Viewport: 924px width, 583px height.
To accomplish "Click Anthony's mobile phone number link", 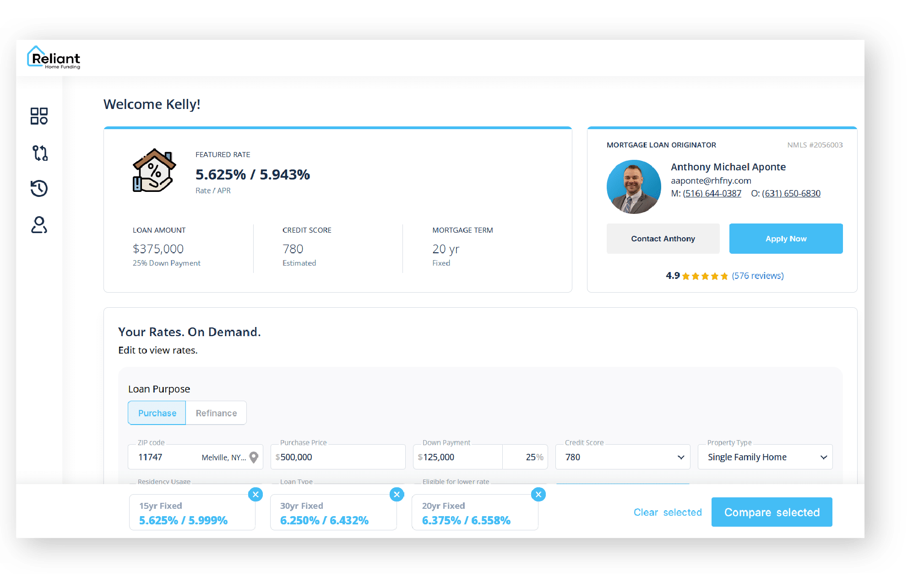I will 712,193.
